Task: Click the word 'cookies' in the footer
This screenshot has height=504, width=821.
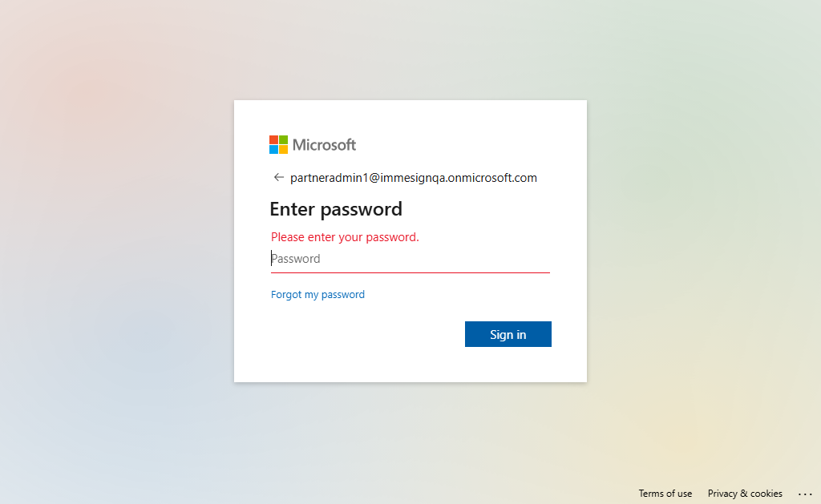Action: pos(766,494)
